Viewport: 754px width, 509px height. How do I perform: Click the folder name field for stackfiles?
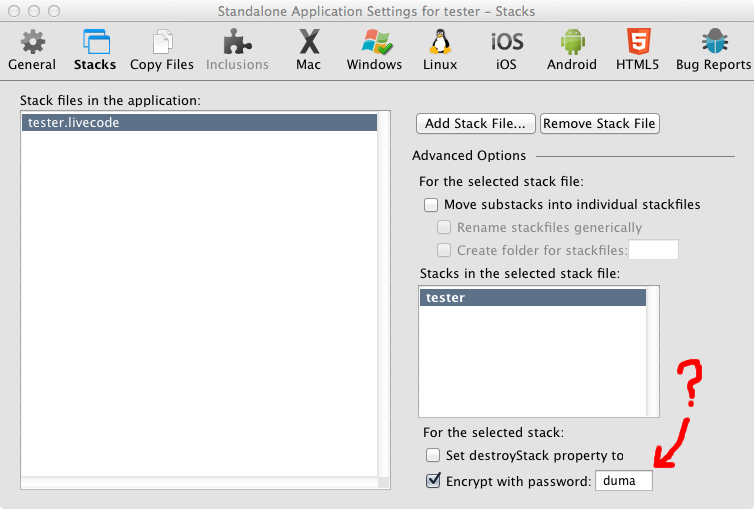coord(653,249)
